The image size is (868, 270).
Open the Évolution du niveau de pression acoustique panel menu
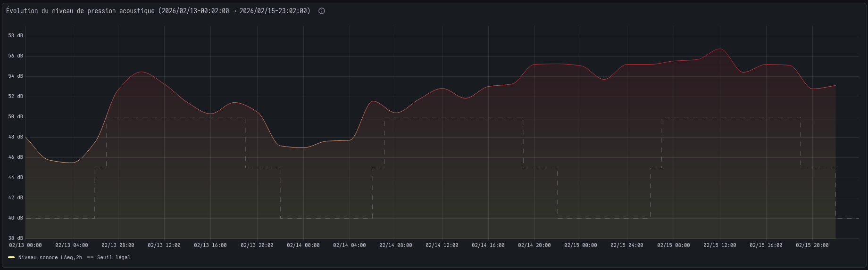158,11
